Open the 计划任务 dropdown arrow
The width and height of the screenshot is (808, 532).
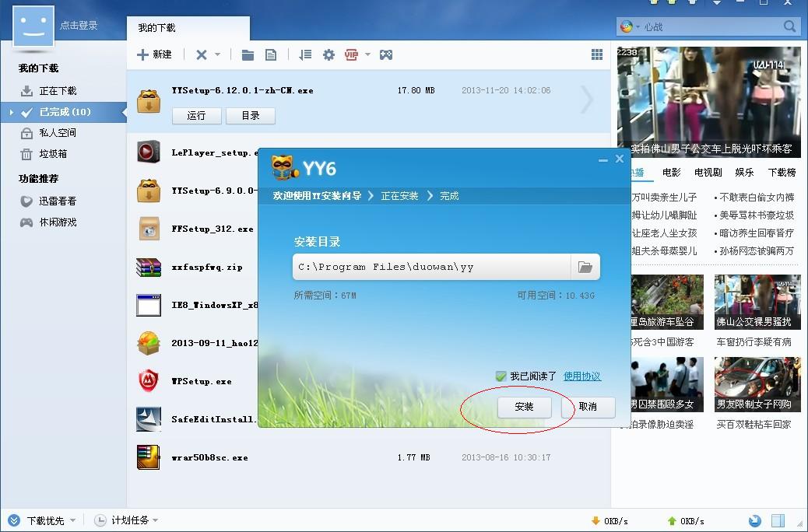(155, 520)
